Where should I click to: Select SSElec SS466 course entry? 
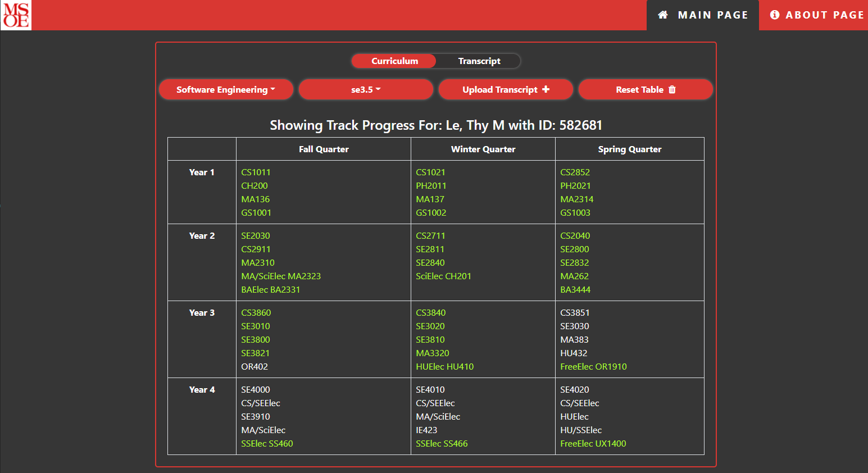442,444
